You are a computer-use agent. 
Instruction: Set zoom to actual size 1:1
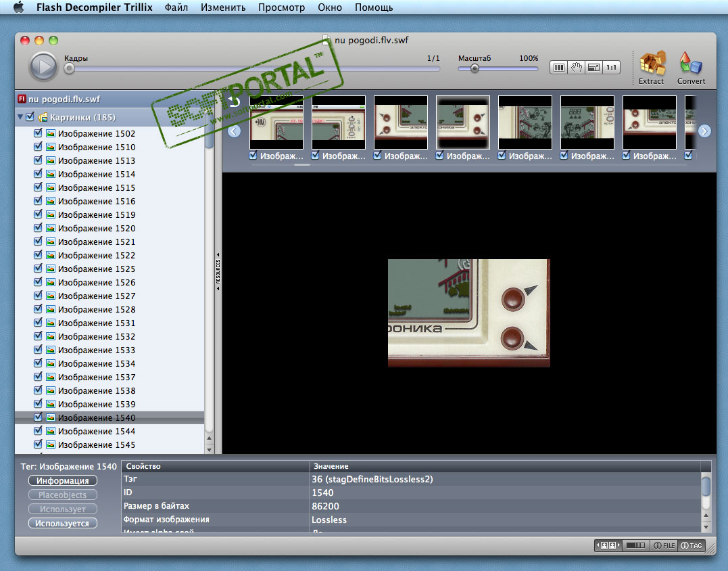point(612,68)
